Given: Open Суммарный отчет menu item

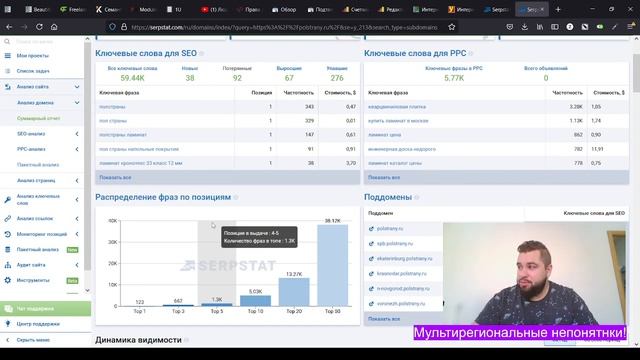Looking at the screenshot, I should tap(38, 118).
